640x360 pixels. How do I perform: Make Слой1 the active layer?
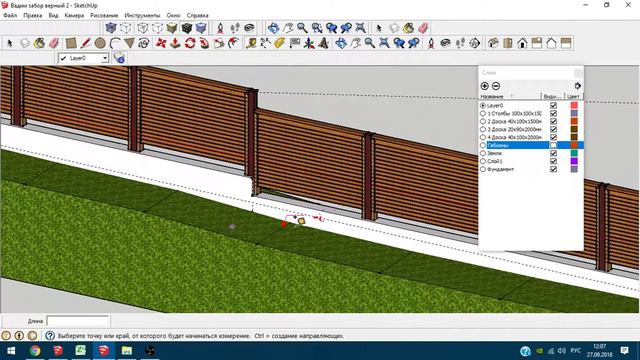(x=483, y=161)
